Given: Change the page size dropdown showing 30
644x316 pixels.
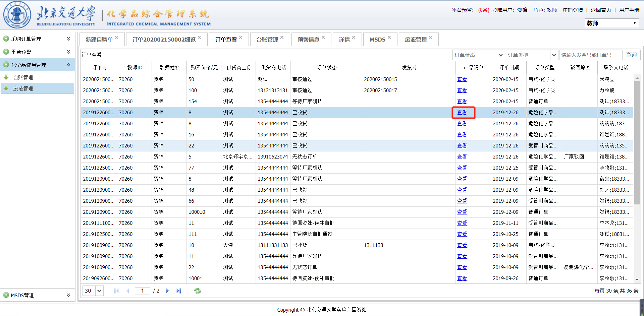Looking at the screenshot, I should click(x=99, y=291).
